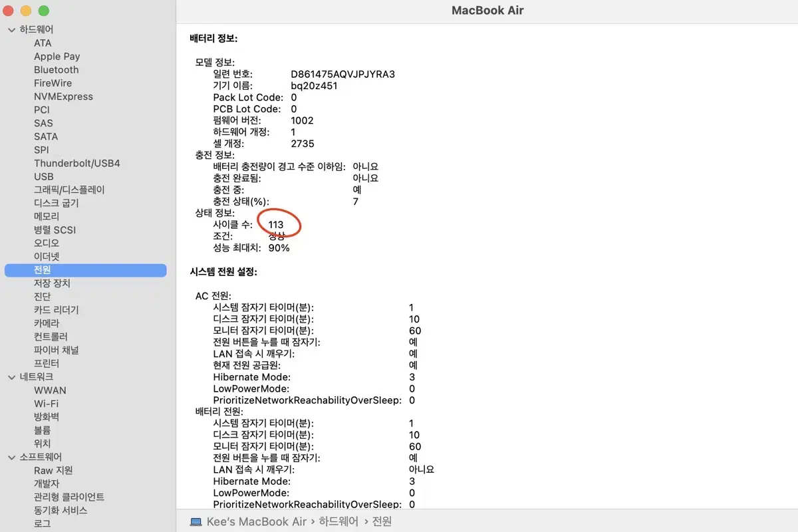
Task: Close the System Information window
Action: [x=9, y=11]
